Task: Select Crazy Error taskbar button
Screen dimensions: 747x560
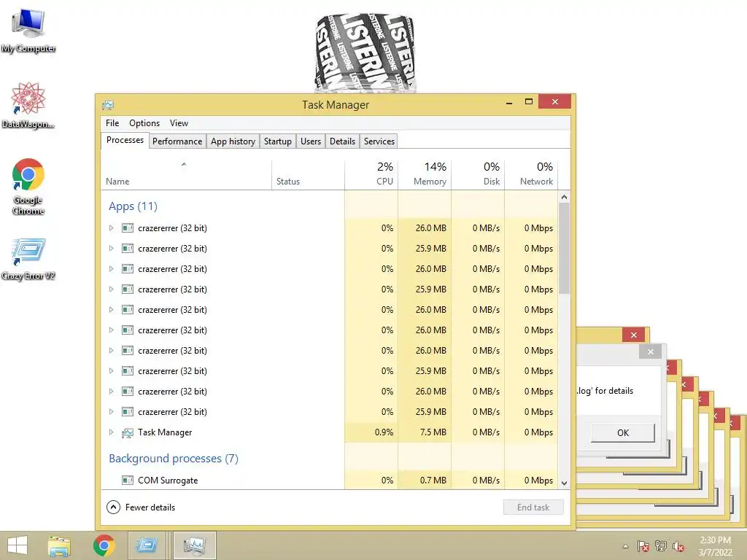Action: click(147, 545)
